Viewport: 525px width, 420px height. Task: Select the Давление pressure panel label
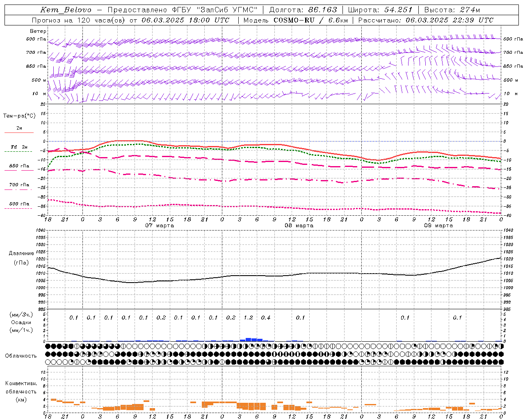(21, 253)
